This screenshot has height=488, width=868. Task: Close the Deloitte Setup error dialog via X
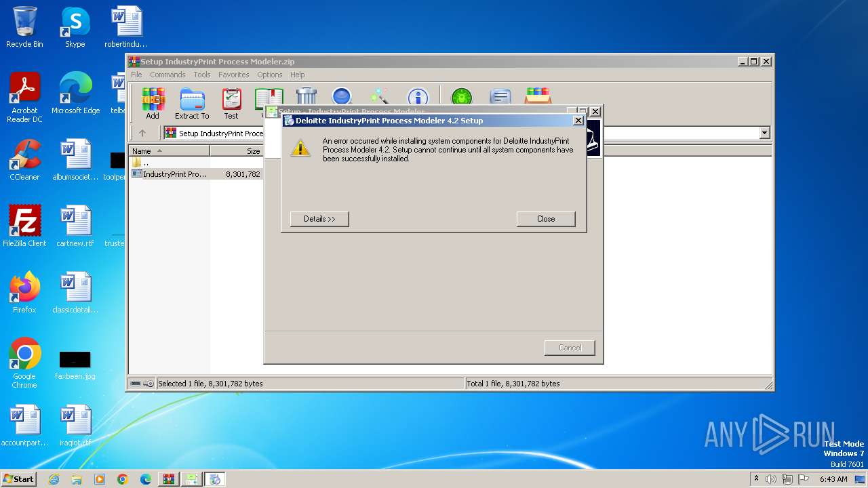coord(578,121)
